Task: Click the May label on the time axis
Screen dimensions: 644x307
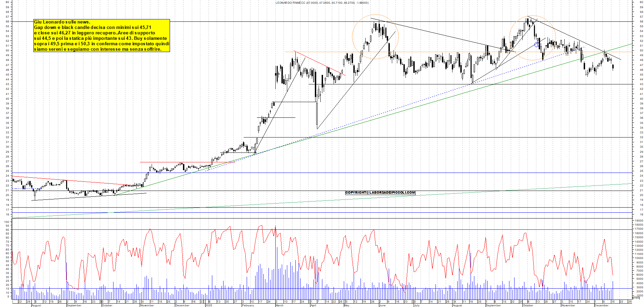Action: [347, 305]
